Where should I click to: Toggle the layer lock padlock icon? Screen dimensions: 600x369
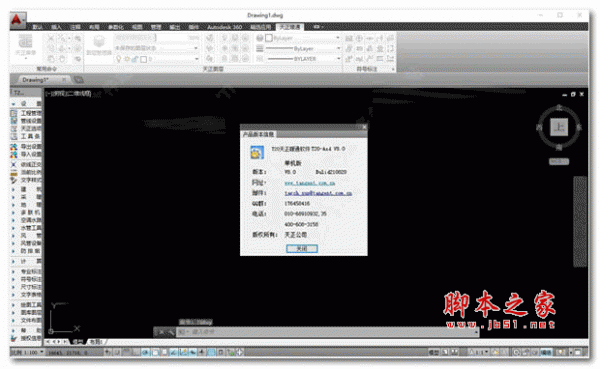(135, 59)
